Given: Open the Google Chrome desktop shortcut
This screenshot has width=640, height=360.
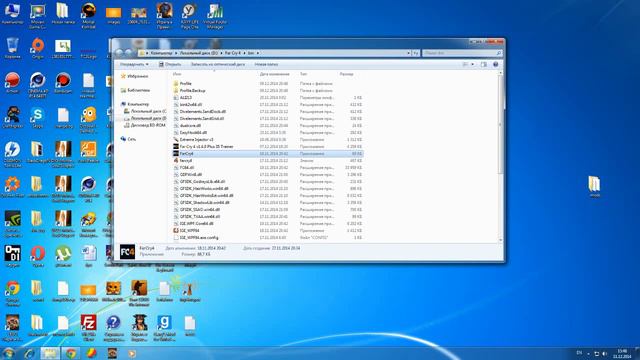Looking at the screenshot, I should [x=12, y=293].
